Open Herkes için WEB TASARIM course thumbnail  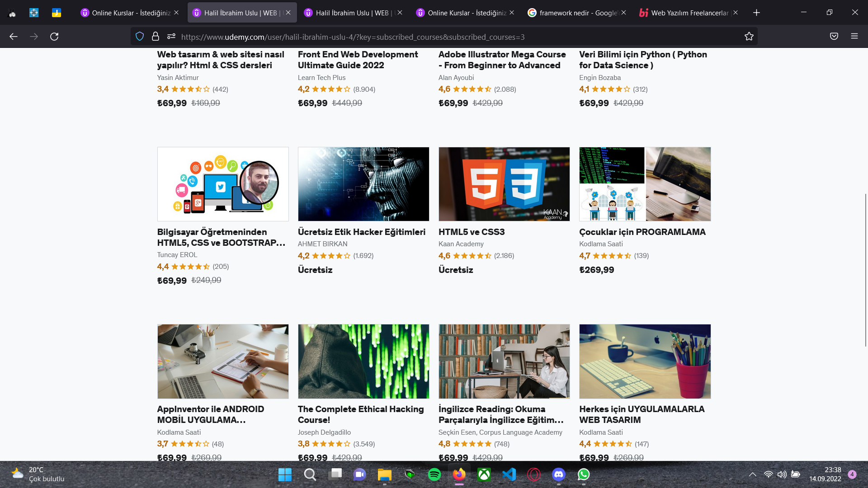coord(645,361)
